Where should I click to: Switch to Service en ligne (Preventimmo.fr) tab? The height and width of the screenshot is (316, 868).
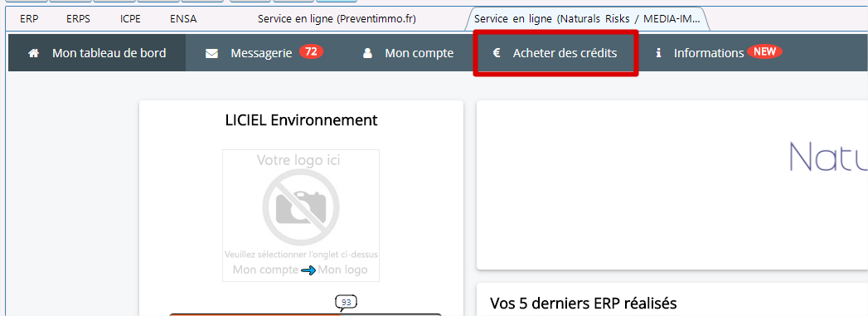(x=337, y=19)
